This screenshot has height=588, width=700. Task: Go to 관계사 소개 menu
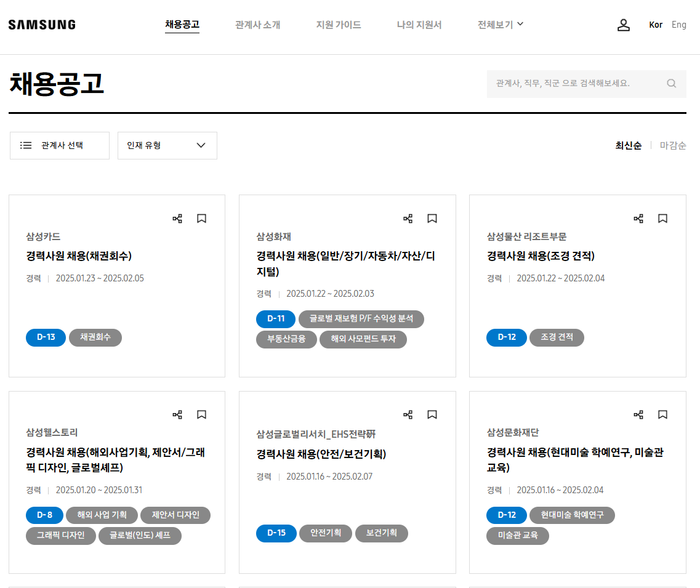(x=257, y=25)
